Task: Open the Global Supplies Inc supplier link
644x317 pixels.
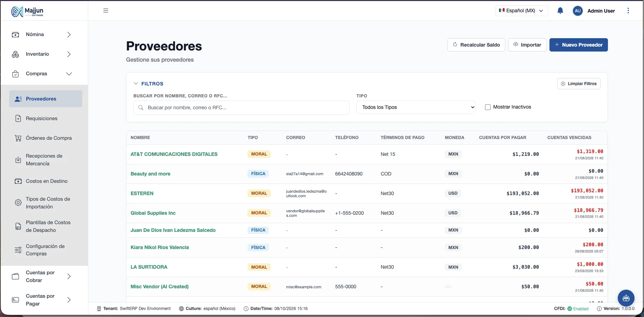Action: (x=153, y=213)
